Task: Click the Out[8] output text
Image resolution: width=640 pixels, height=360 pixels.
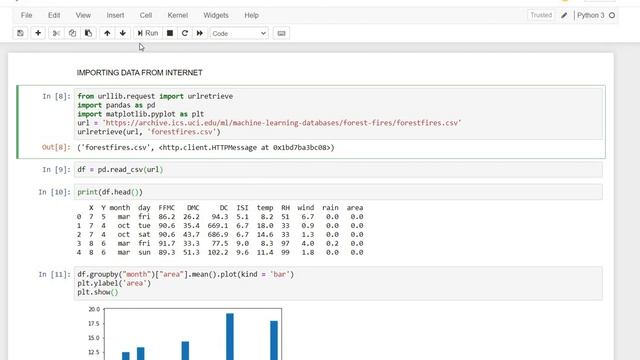Action: (206, 148)
